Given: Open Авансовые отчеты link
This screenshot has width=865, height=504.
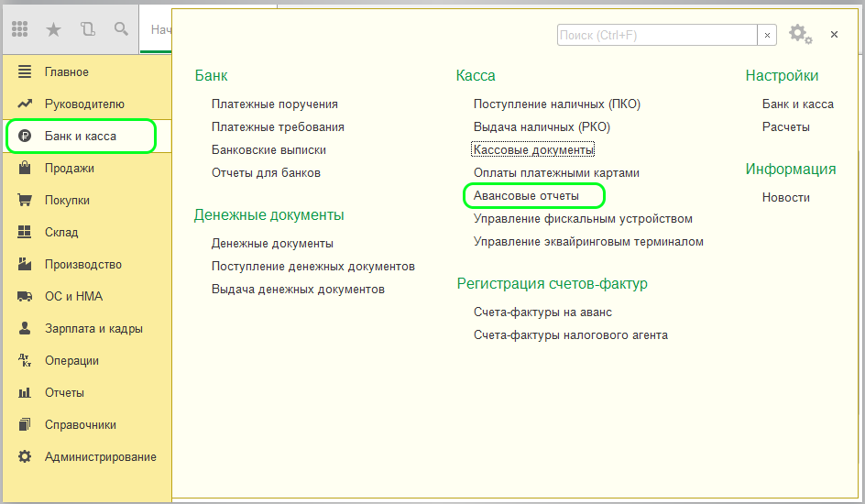Looking at the screenshot, I should [x=526, y=196].
